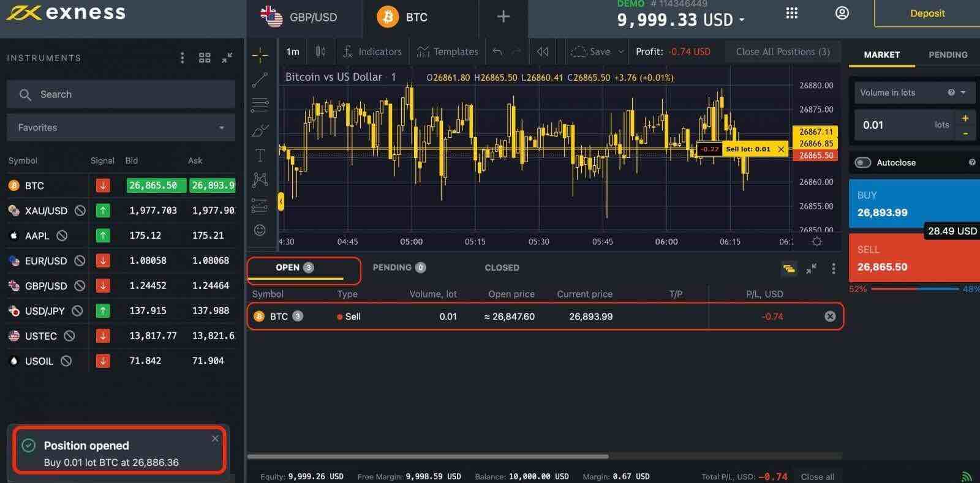Toggle grouped positions view icon
The height and width of the screenshot is (483, 980).
point(789,269)
